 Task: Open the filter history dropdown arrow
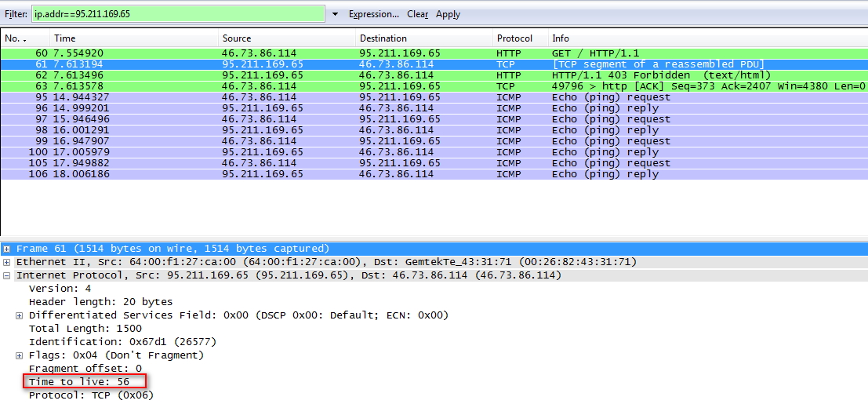point(336,14)
